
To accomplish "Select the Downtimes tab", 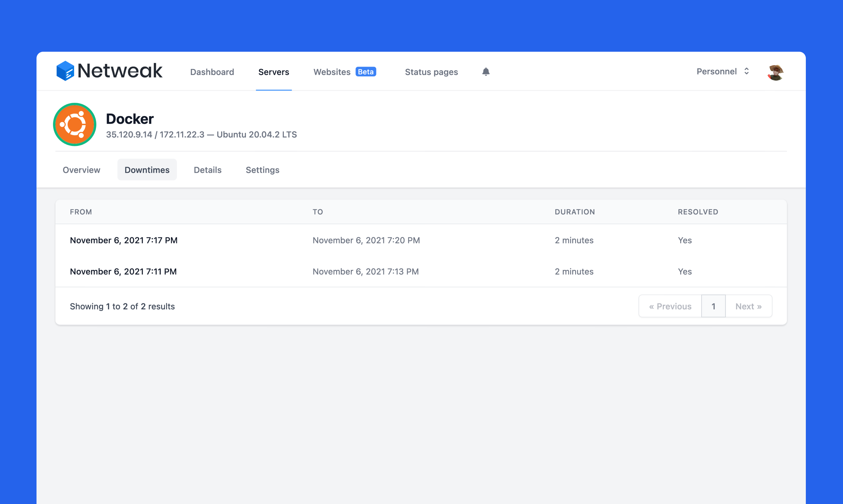I will pos(147,170).
